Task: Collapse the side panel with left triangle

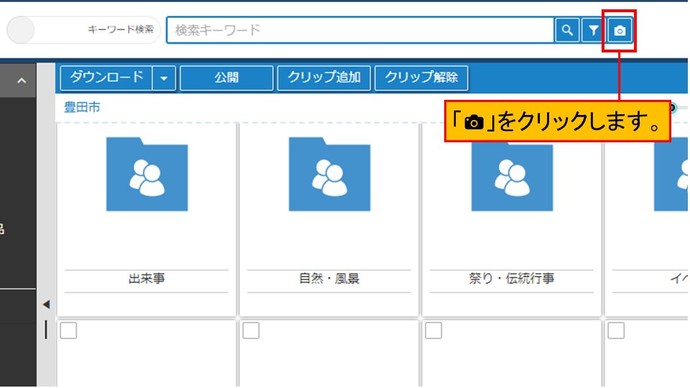Action: pyautogui.click(x=46, y=304)
